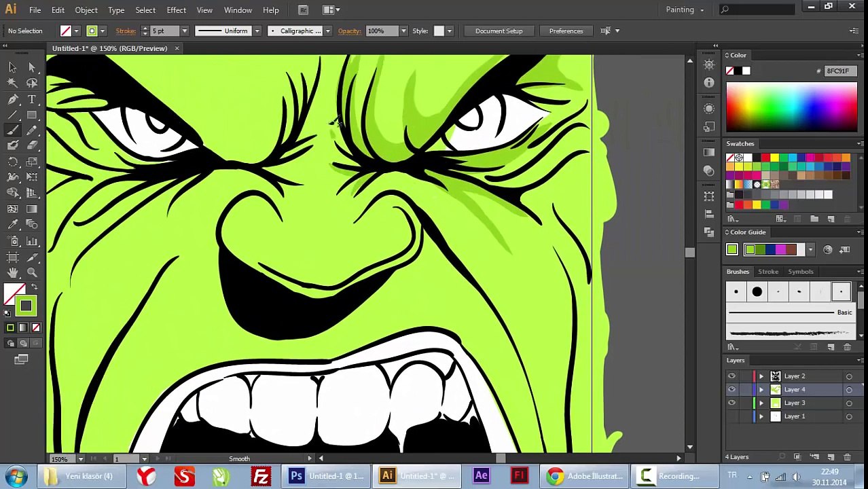Select the Zoom tool
The width and height of the screenshot is (868, 489).
32,273
